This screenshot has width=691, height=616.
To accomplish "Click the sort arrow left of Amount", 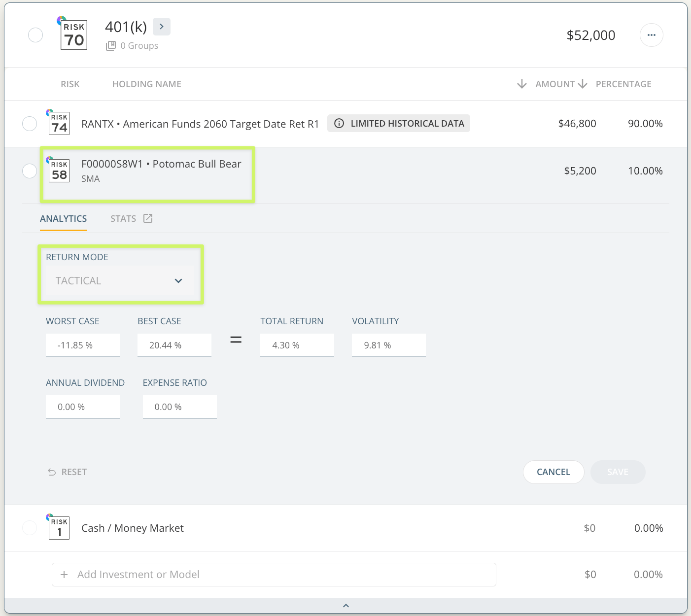I will click(521, 84).
